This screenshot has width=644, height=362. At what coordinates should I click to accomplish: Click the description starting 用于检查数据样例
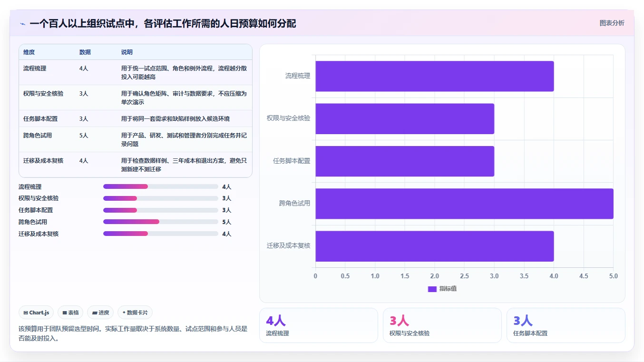click(184, 165)
